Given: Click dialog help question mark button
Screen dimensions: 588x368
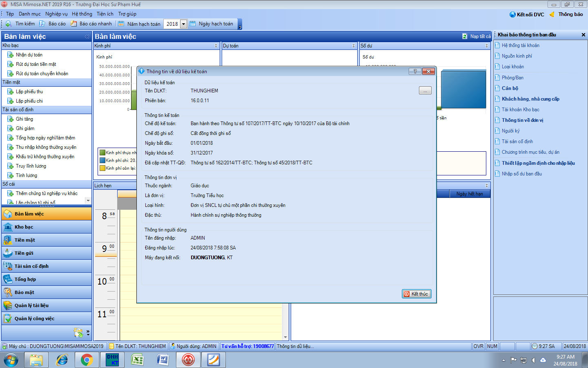Looking at the screenshot, I should pyautogui.click(x=415, y=71).
